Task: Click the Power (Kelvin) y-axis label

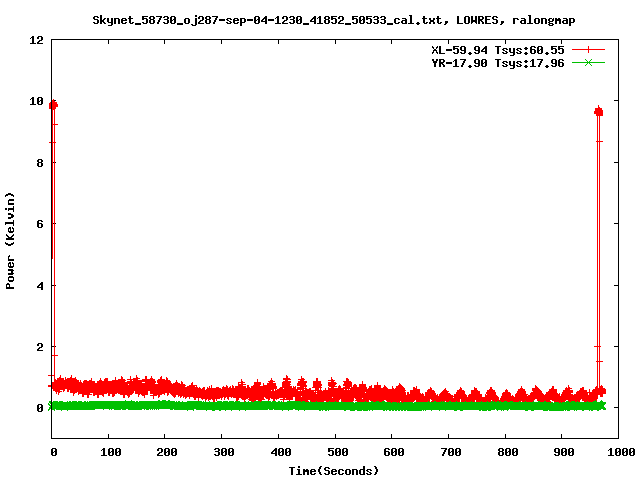Action: (10, 240)
